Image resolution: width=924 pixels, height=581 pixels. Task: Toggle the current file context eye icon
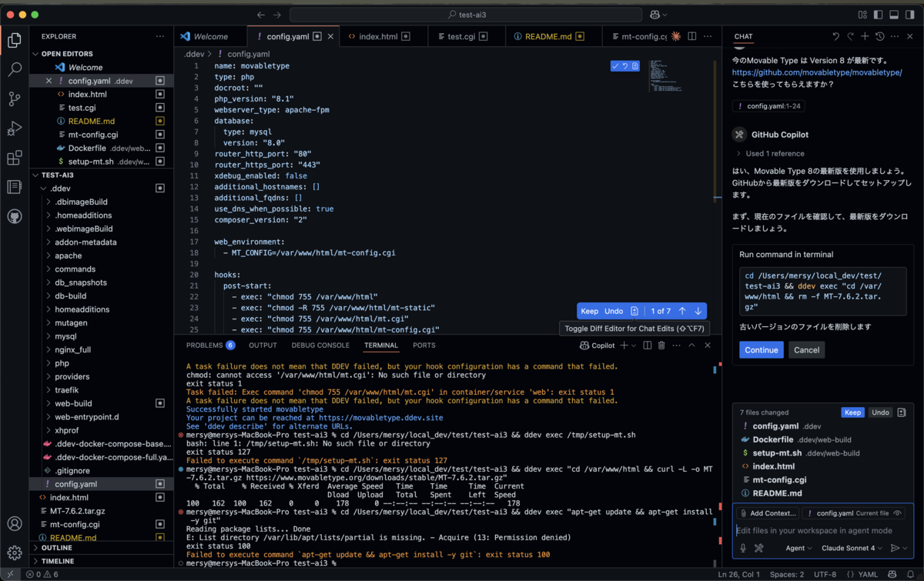click(x=898, y=513)
